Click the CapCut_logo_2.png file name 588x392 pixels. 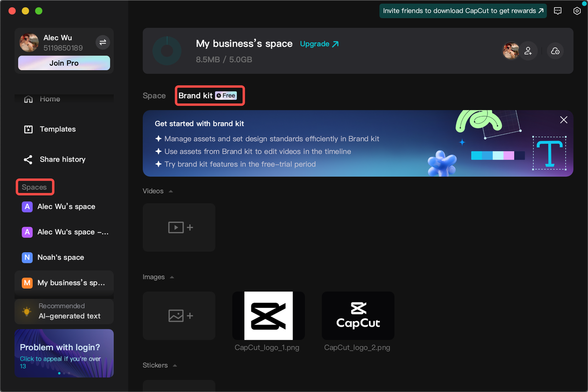pyautogui.click(x=357, y=347)
